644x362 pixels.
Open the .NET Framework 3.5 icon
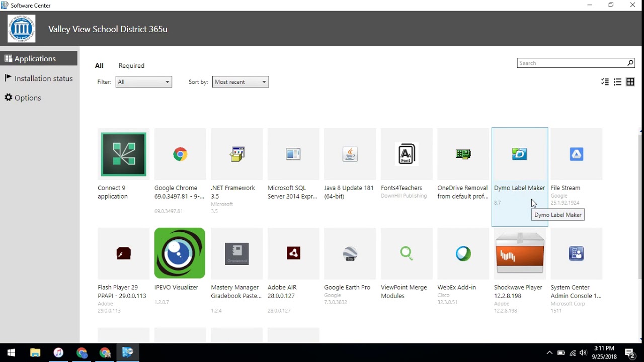[x=237, y=154]
